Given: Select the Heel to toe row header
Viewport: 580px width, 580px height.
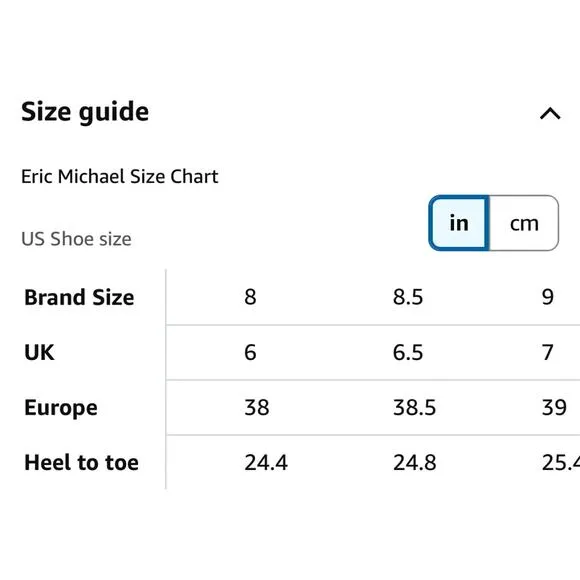Looking at the screenshot, I should pyautogui.click(x=81, y=463).
